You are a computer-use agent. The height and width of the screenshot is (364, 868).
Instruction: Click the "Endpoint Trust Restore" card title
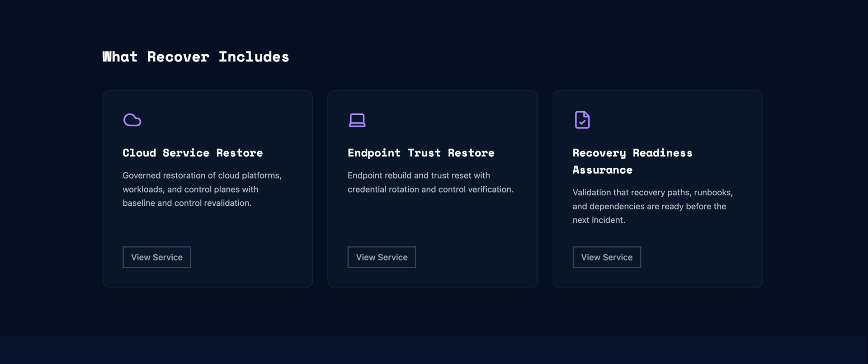[421, 153]
